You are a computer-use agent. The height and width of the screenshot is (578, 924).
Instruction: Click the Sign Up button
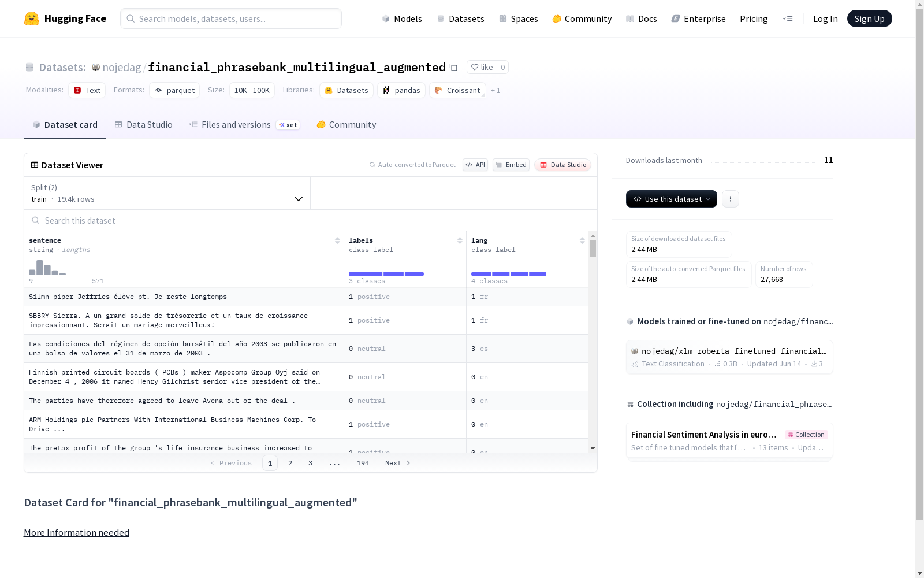[x=870, y=18]
